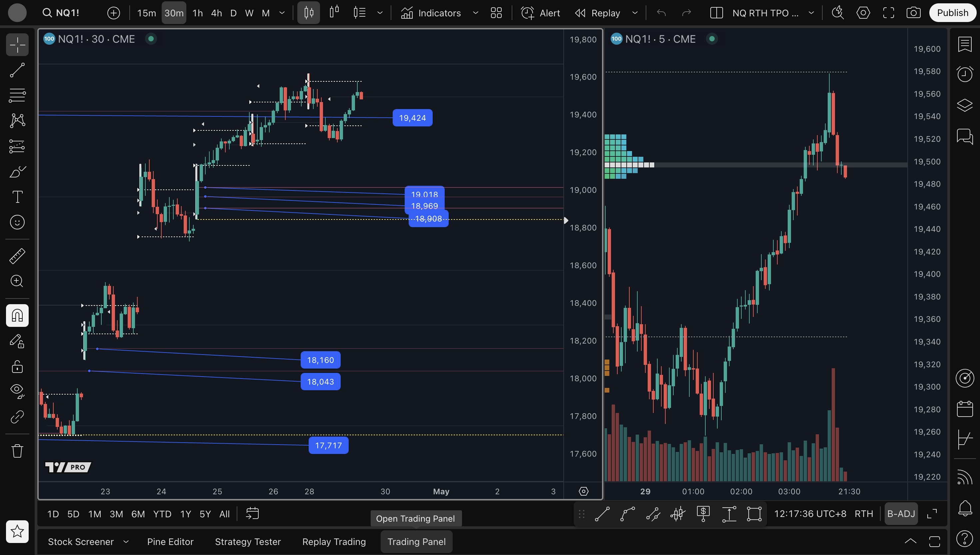
Task: Open the ruler measure tool
Action: (17, 256)
